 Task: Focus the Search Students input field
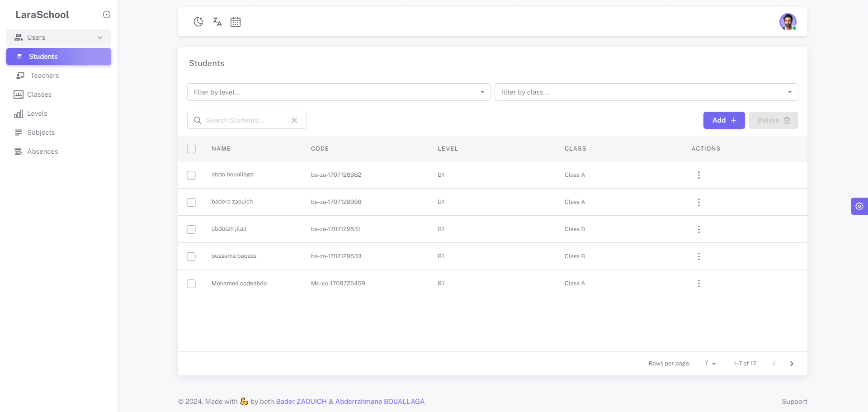[246, 120]
